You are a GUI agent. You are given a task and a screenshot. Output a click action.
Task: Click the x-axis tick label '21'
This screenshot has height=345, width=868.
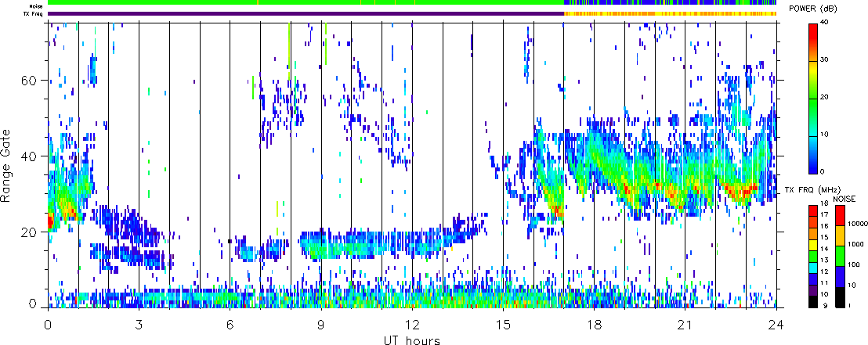click(685, 325)
